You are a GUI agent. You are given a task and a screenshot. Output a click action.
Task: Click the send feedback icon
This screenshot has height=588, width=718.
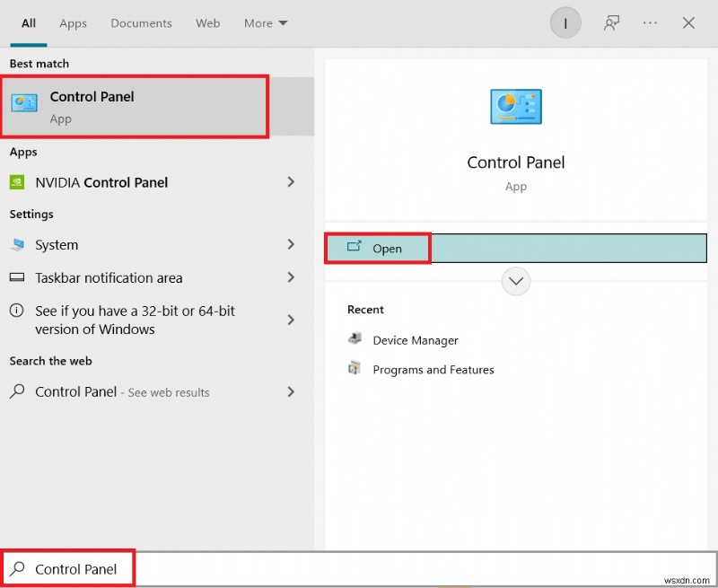(611, 22)
